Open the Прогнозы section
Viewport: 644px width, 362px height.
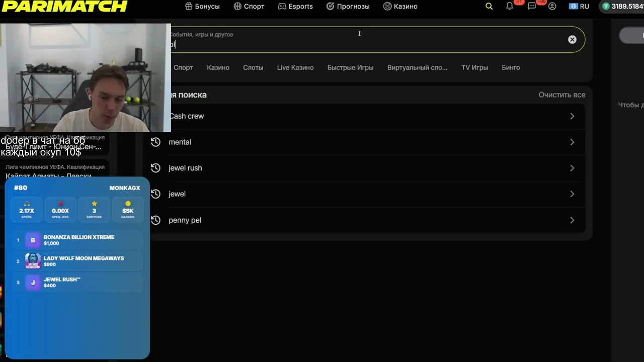tap(348, 7)
